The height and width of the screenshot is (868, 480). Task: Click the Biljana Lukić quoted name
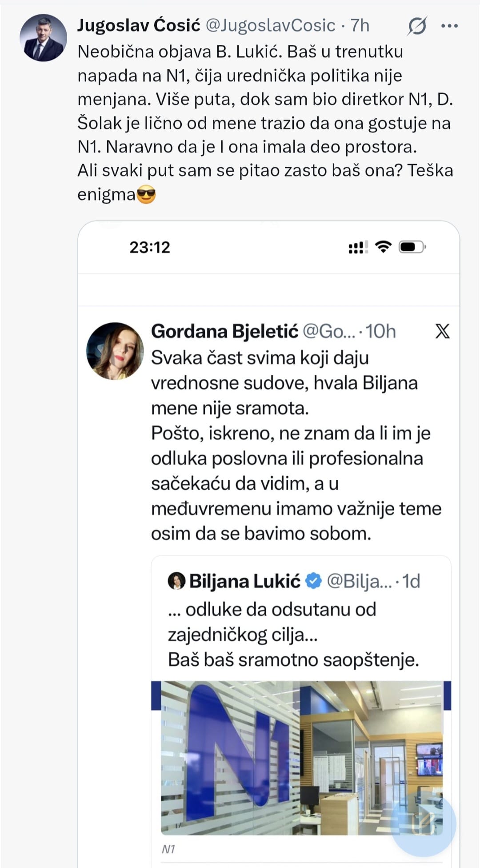coord(245,581)
